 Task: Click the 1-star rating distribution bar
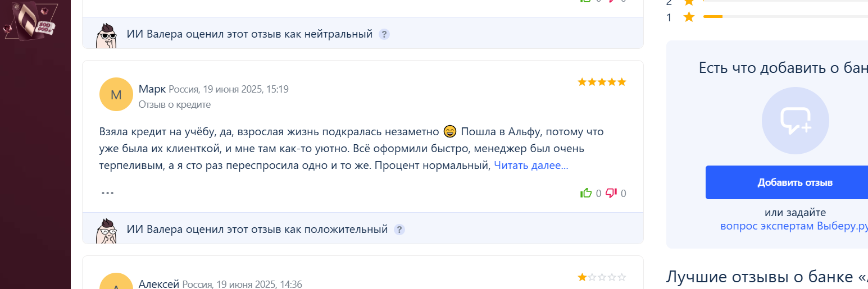tap(785, 17)
